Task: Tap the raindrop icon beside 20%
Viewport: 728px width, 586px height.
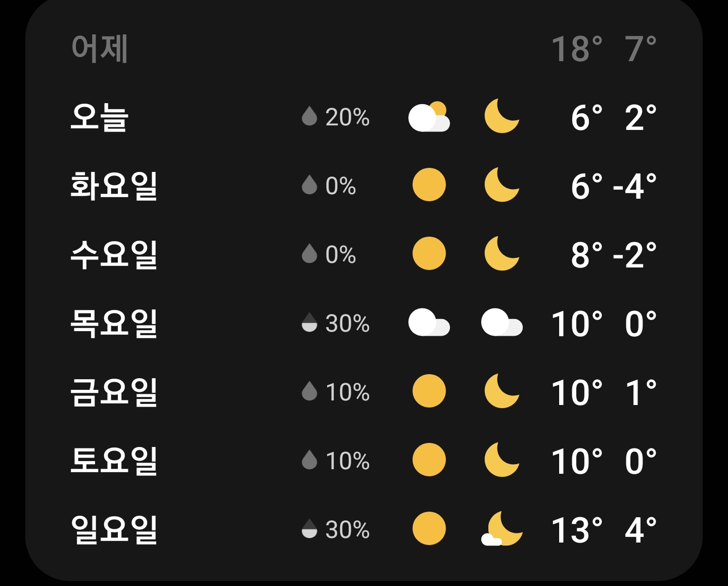Action: (309, 117)
